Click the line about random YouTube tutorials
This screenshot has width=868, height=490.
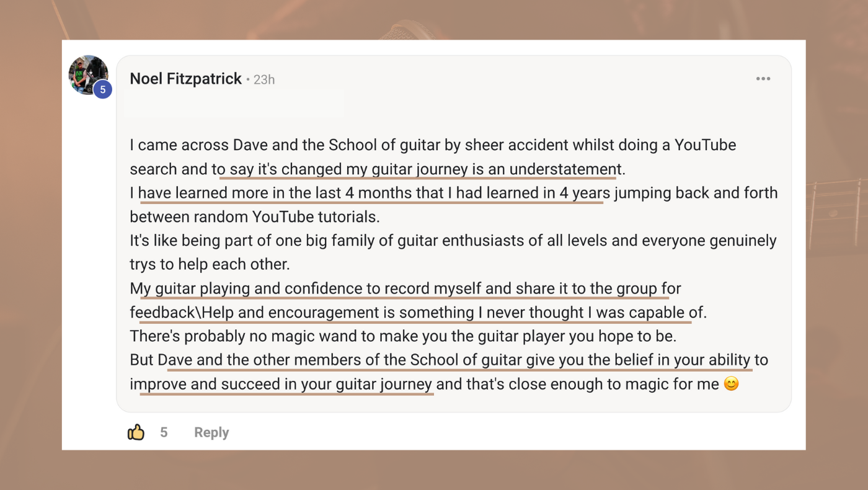tap(255, 217)
